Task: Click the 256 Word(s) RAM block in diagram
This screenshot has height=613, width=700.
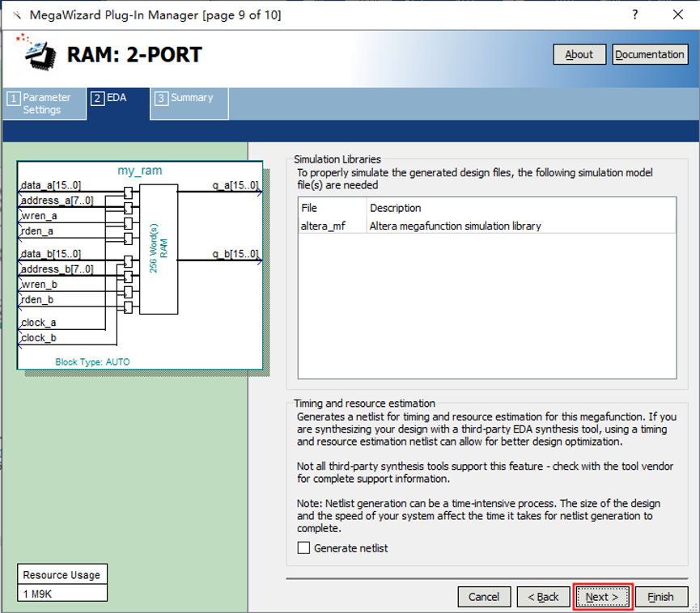Action: click(159, 249)
